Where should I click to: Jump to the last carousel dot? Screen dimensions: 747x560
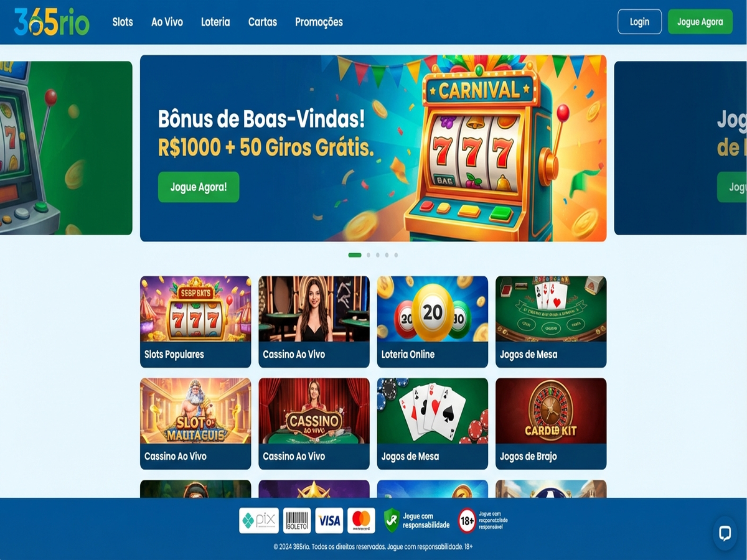396,255
